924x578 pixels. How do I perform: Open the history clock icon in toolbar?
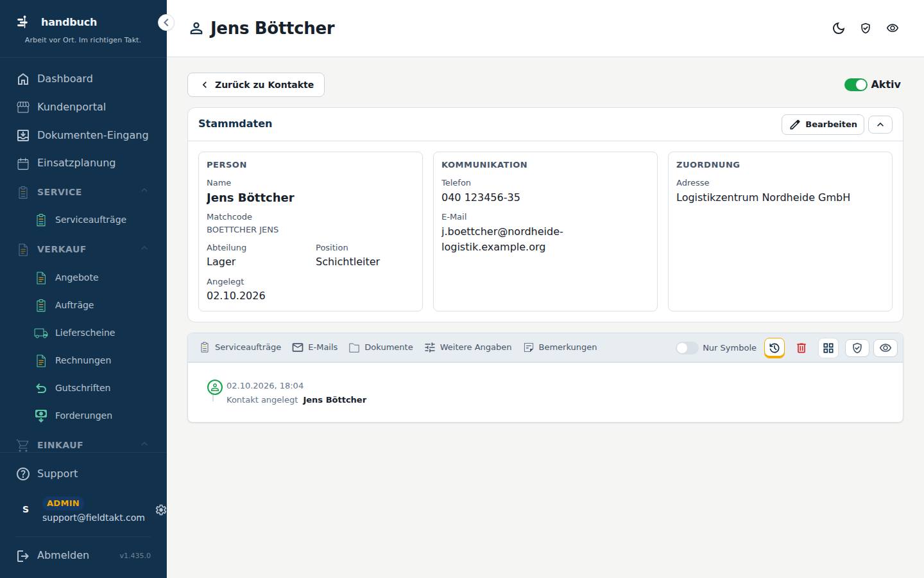(774, 347)
